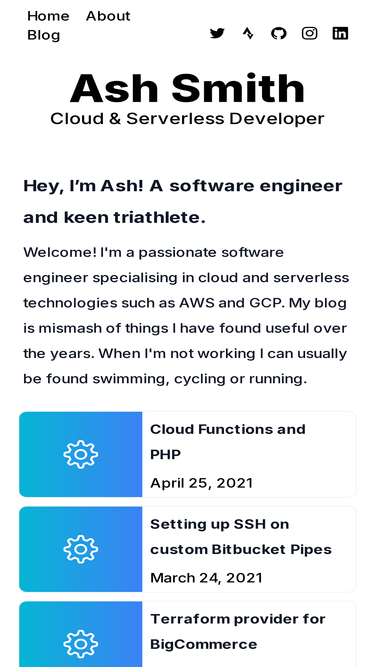Open Terraform provider for BigCommerce post

(238, 631)
